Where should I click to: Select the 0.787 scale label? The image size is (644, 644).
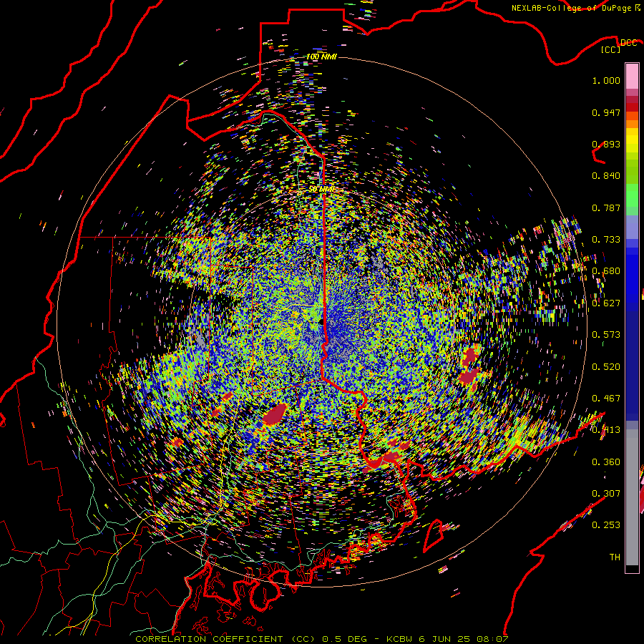(606, 208)
